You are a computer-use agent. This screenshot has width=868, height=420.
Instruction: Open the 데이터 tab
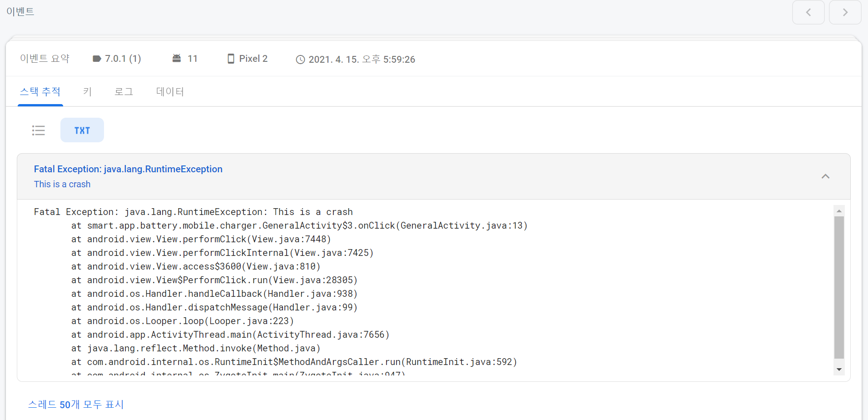[x=170, y=92]
